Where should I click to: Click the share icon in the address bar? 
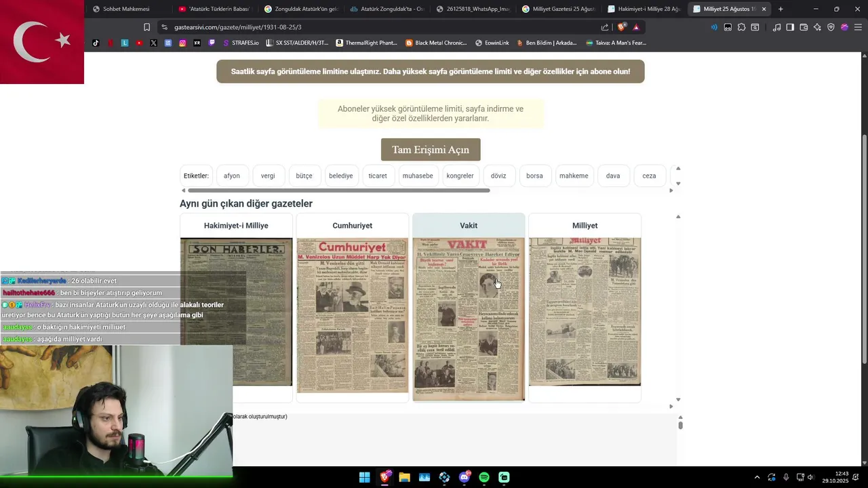click(x=605, y=27)
